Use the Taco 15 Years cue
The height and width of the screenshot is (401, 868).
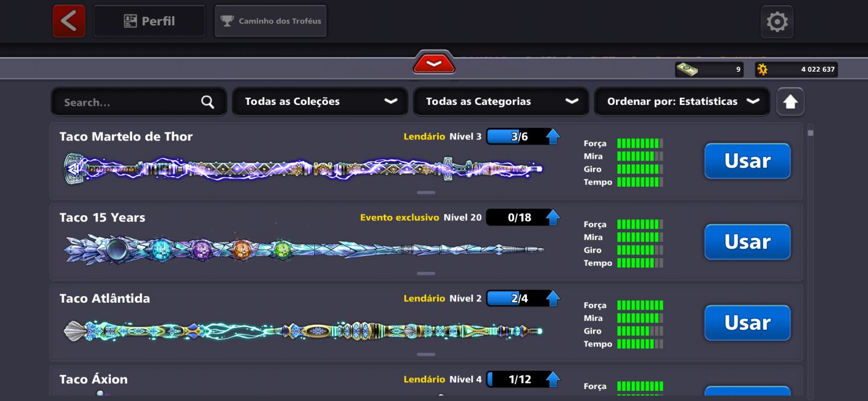click(747, 242)
